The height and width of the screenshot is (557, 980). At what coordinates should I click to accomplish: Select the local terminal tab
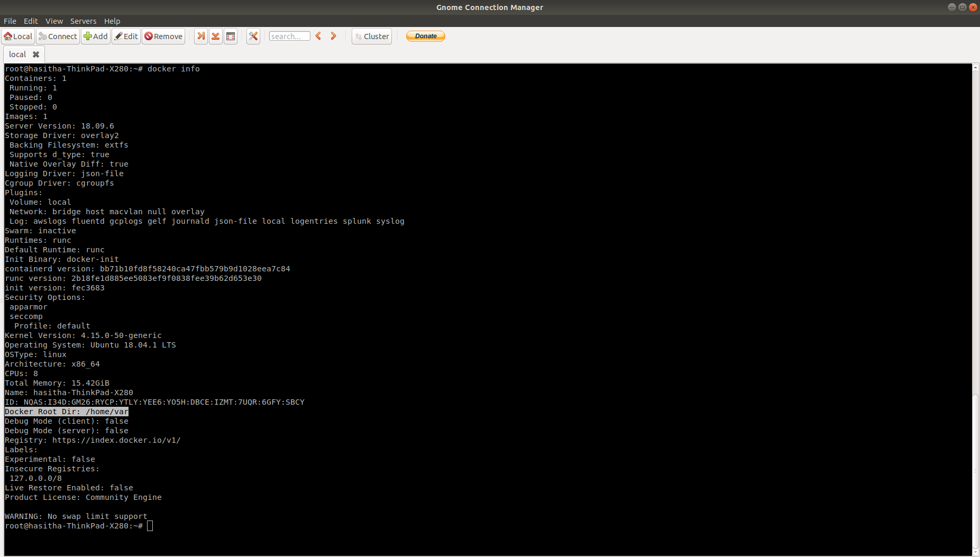[x=16, y=54]
